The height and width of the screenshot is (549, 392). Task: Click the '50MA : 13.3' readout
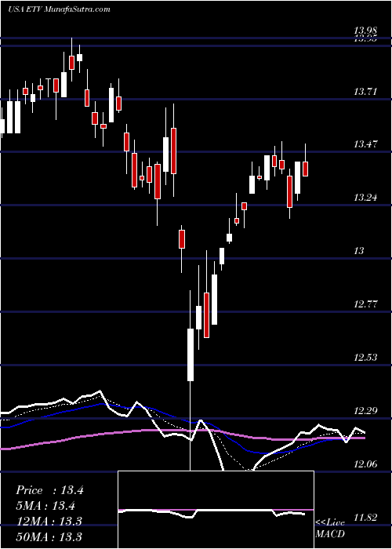tap(49, 536)
